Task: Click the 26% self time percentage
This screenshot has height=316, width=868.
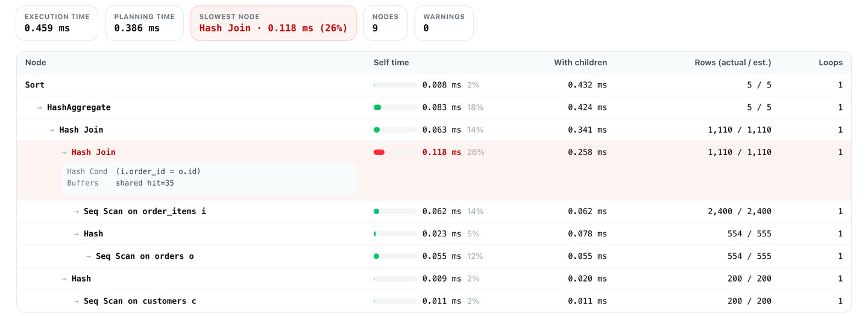Action: tap(476, 152)
